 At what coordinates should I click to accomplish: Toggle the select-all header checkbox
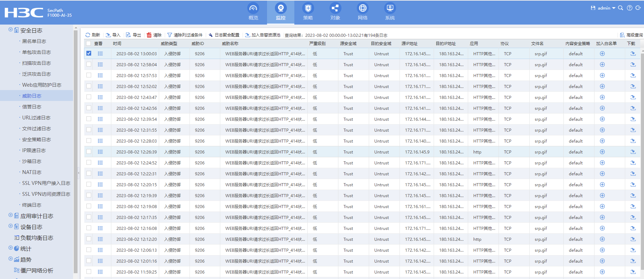click(x=89, y=43)
